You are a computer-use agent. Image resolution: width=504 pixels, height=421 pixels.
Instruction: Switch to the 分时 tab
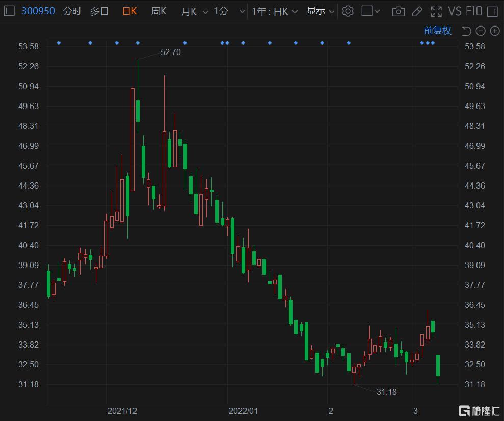(x=72, y=11)
